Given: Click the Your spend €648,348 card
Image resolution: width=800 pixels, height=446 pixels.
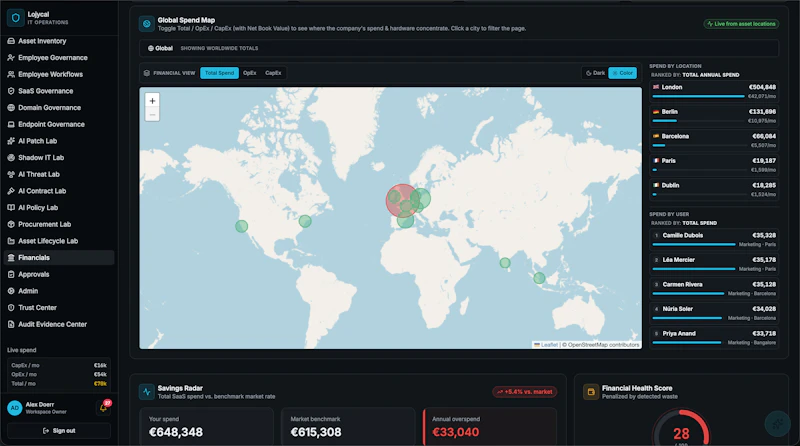Looking at the screenshot, I should coord(207,427).
